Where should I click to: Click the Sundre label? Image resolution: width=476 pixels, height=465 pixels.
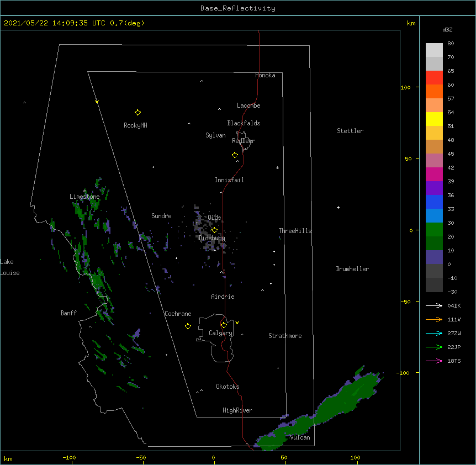pyautogui.click(x=161, y=216)
